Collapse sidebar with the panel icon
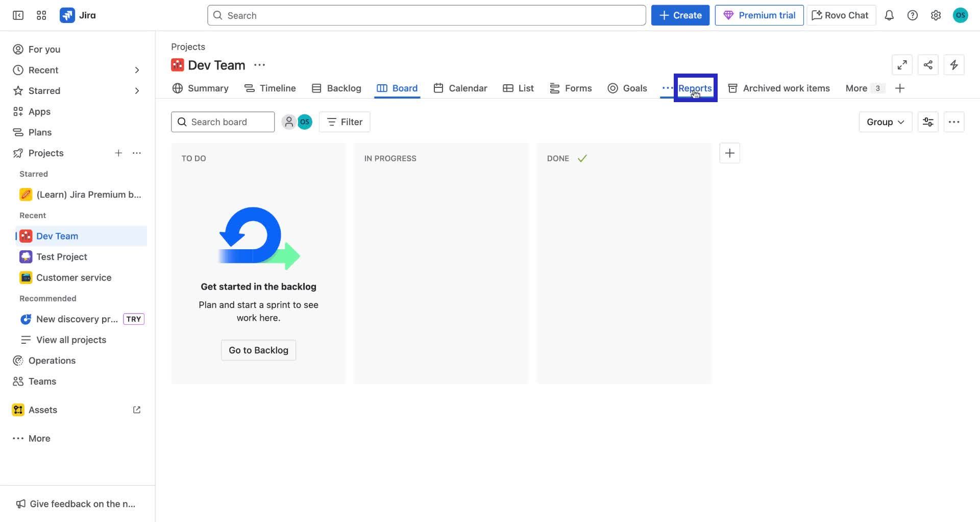 click(17, 15)
